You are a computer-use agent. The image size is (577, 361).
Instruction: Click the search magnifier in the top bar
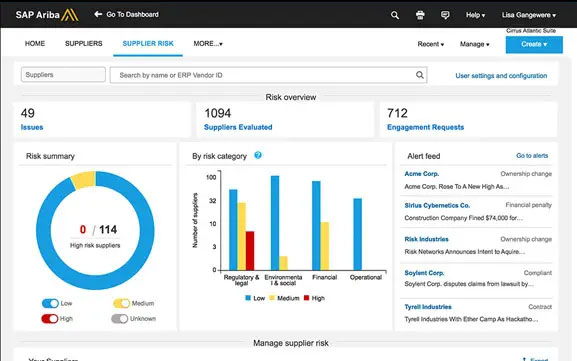[394, 15]
